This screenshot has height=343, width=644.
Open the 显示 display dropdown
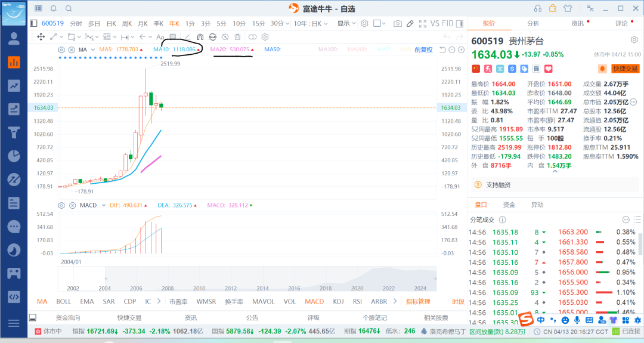tap(346, 24)
